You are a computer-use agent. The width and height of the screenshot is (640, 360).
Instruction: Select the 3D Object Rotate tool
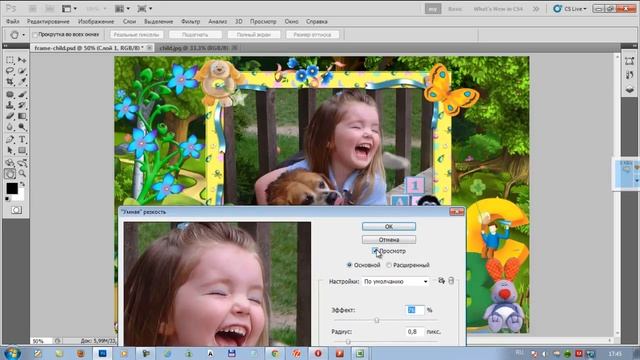(10, 163)
